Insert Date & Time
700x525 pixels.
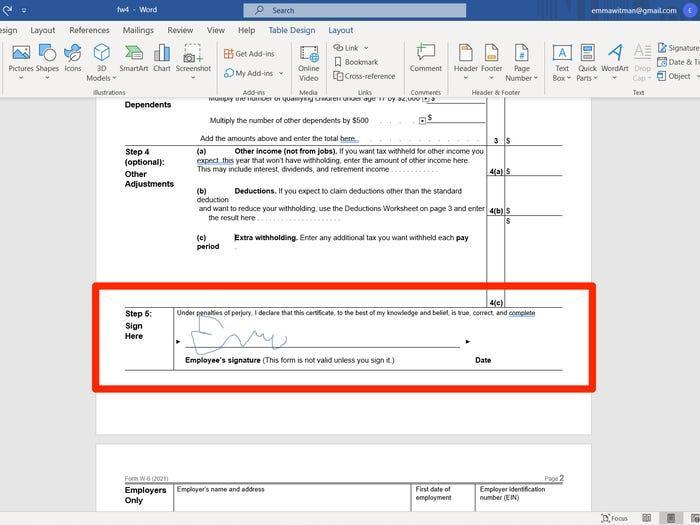(x=679, y=62)
